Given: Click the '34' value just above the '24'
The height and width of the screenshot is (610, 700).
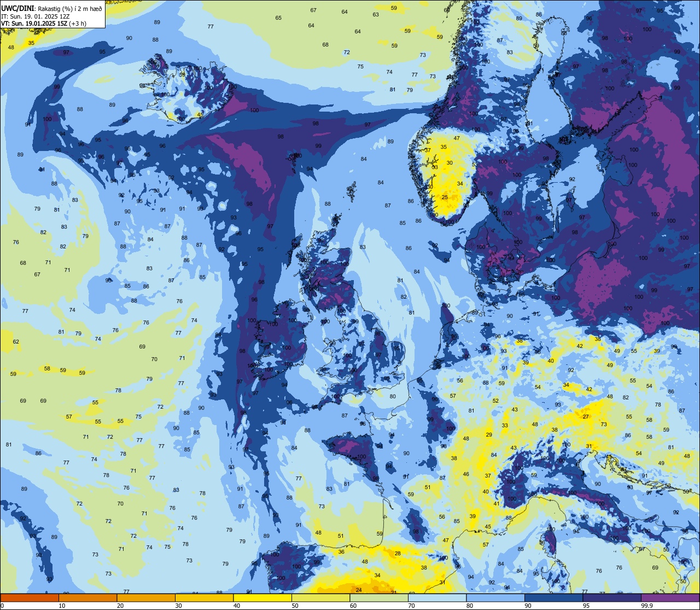Looking at the screenshot, I should click(x=377, y=576).
